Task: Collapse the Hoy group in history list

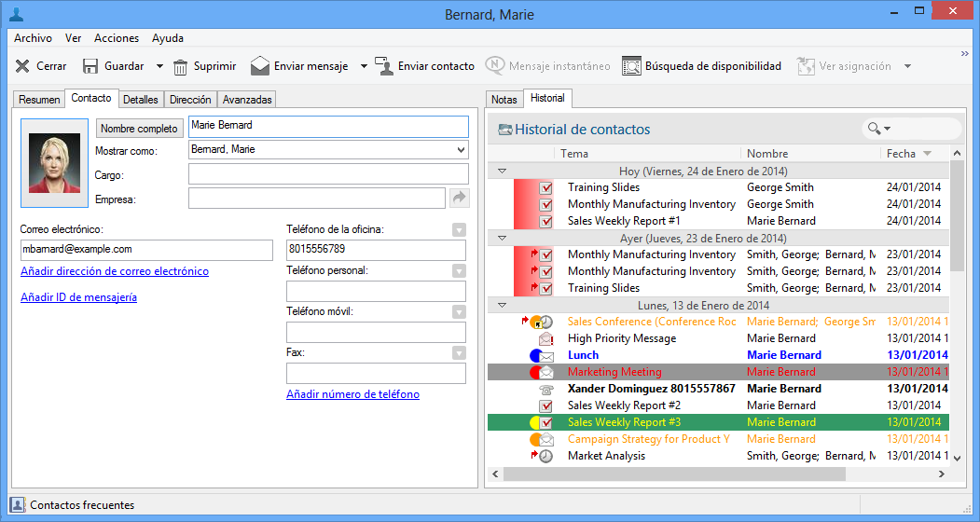Action: pyautogui.click(x=503, y=171)
